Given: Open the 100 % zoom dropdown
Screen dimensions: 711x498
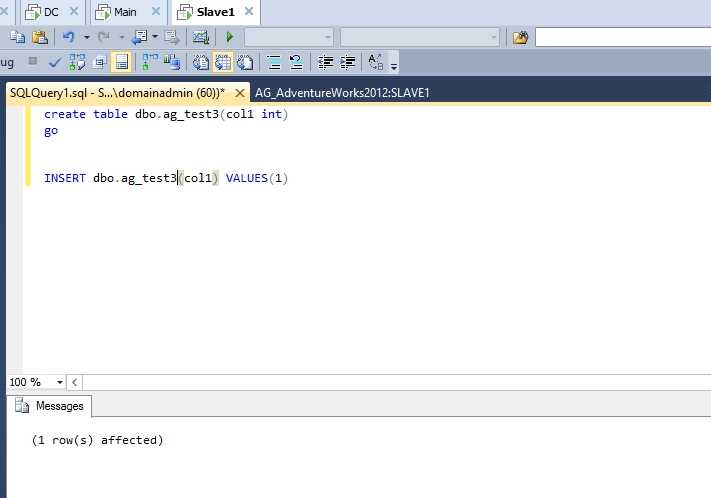Looking at the screenshot, I should point(59,382).
